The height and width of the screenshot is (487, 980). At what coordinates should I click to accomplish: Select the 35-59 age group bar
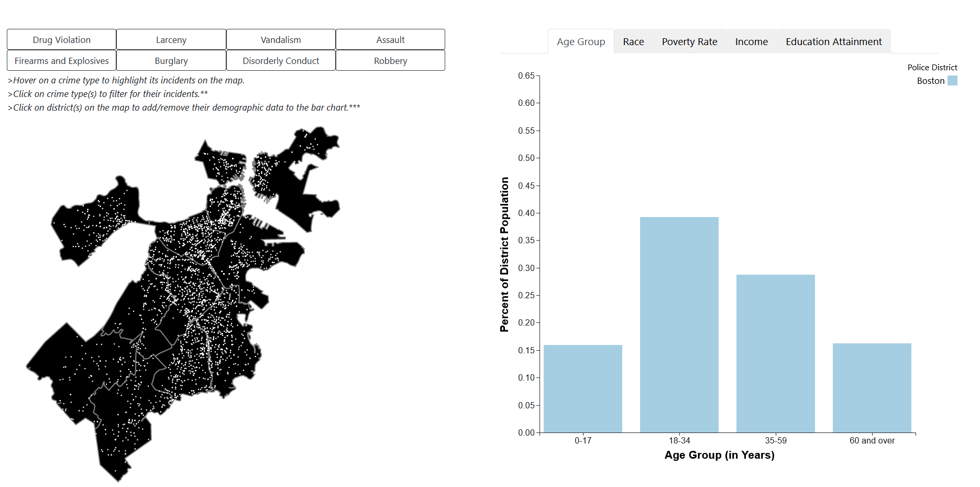(776, 353)
